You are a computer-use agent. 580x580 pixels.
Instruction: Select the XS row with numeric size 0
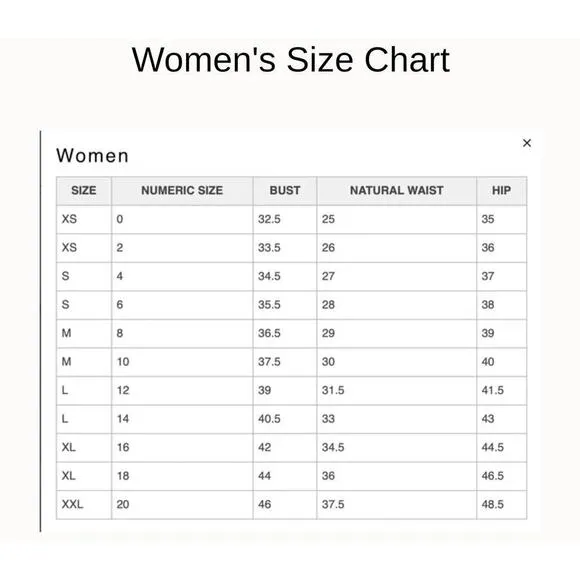point(291,219)
